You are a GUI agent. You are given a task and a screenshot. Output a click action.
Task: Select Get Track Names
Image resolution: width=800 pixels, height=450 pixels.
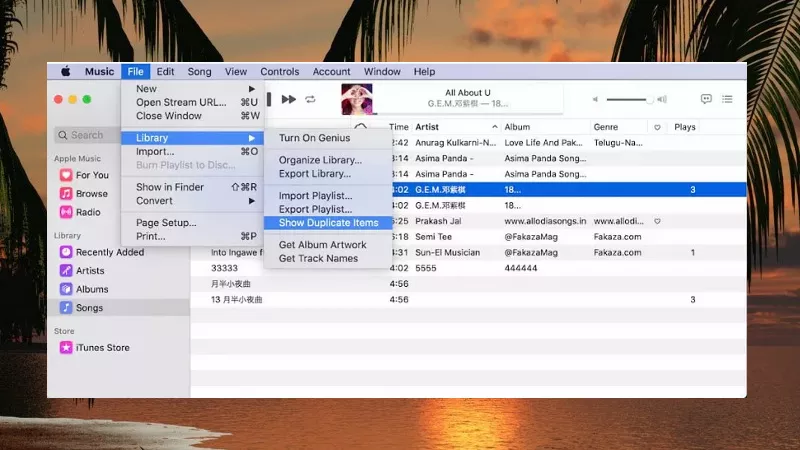click(328, 258)
